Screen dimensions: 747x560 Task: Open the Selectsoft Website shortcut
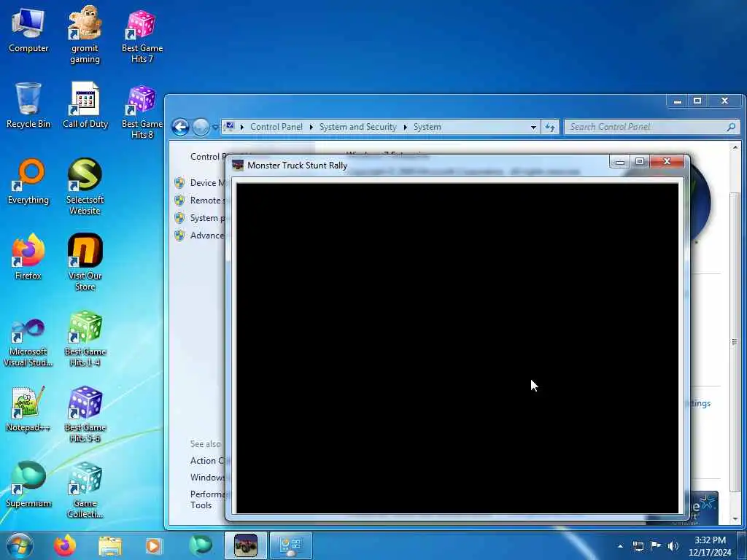85,187
